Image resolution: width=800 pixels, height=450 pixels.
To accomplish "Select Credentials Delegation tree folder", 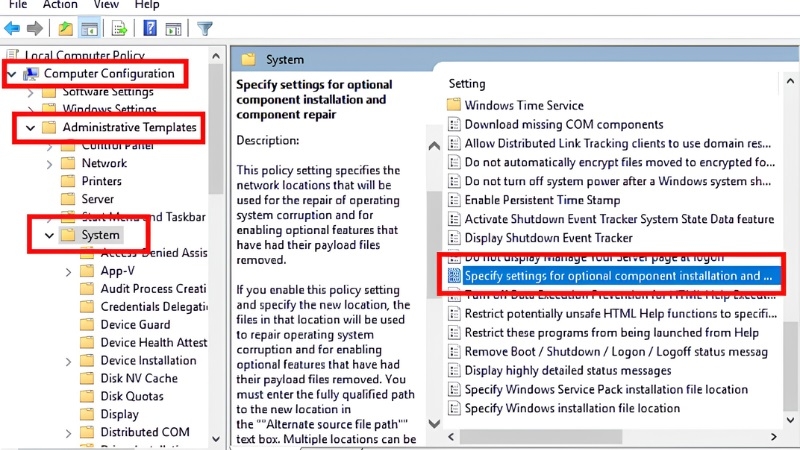I will (x=154, y=307).
